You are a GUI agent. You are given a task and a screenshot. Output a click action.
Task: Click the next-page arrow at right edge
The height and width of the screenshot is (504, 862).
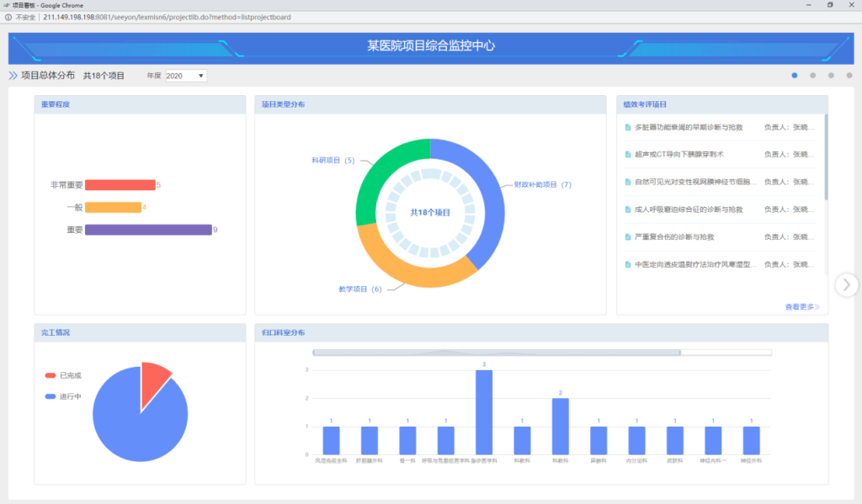coord(846,285)
